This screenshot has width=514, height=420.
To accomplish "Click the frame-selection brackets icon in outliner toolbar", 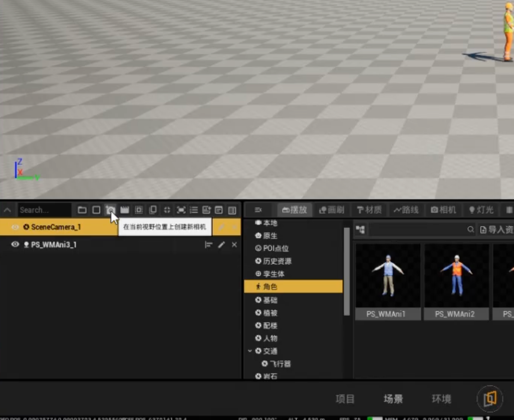I will tap(181, 210).
